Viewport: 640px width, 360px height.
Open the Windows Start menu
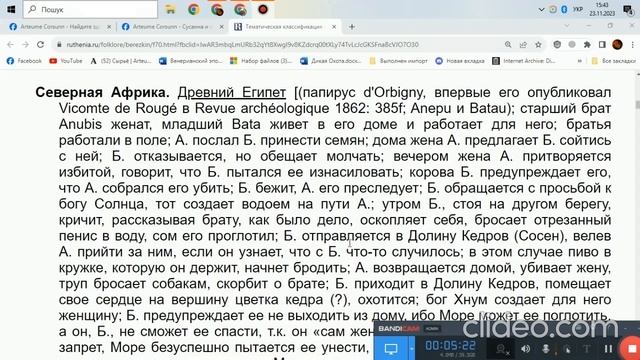tap(11, 9)
